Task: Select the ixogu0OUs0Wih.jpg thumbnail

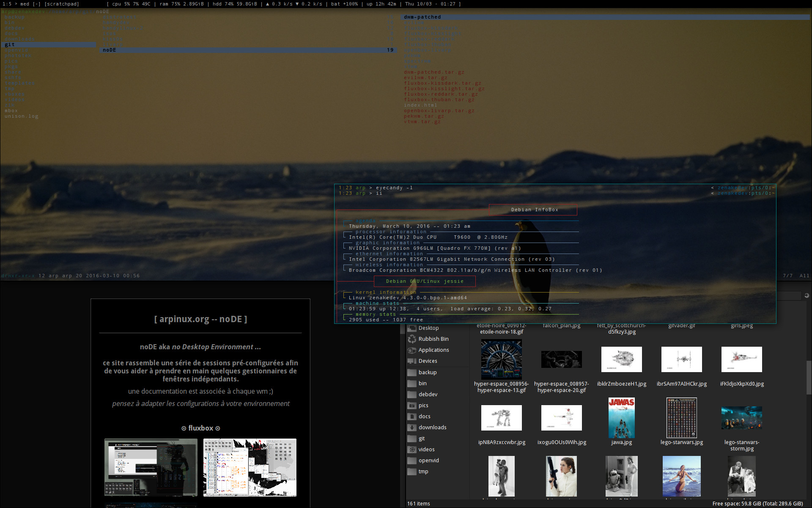Action: coord(562,418)
